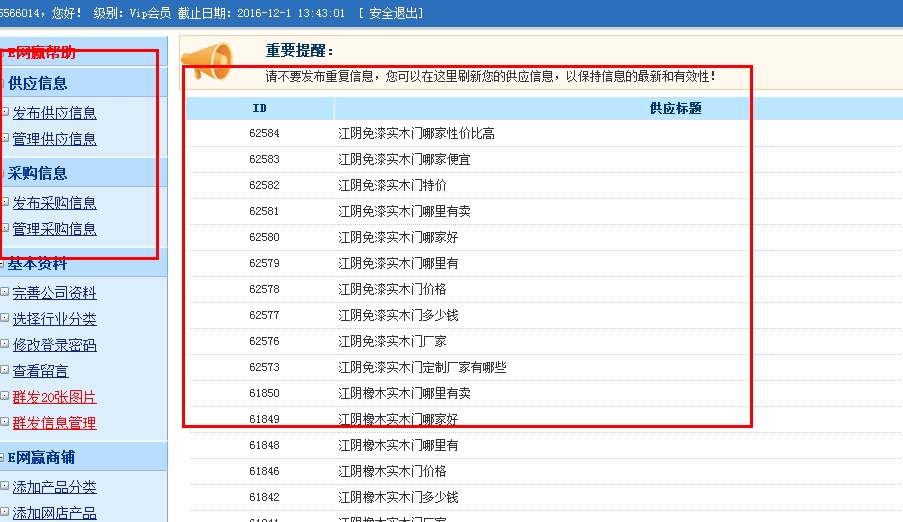
Task: Select 选择行业分类 in the sidebar
Action: coord(55,319)
